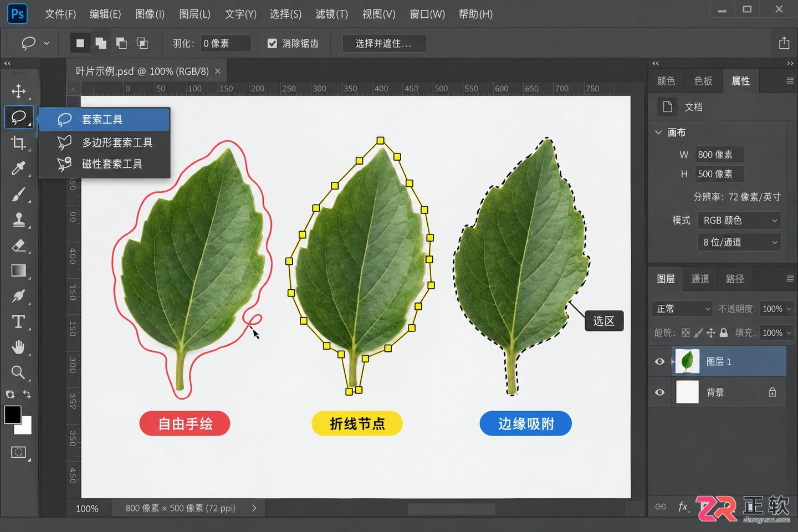Toggle the 消除锯齿 checkbox
The image size is (798, 532).
[272, 43]
